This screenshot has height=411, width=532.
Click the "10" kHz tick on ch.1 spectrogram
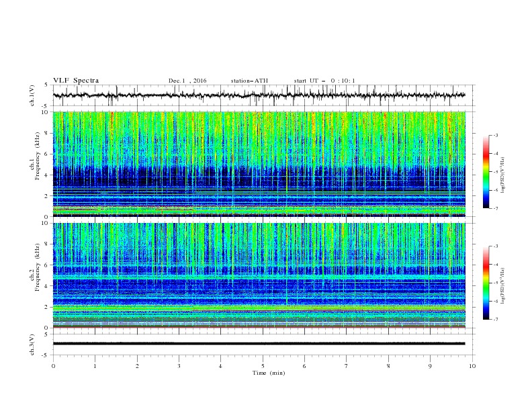(46, 112)
